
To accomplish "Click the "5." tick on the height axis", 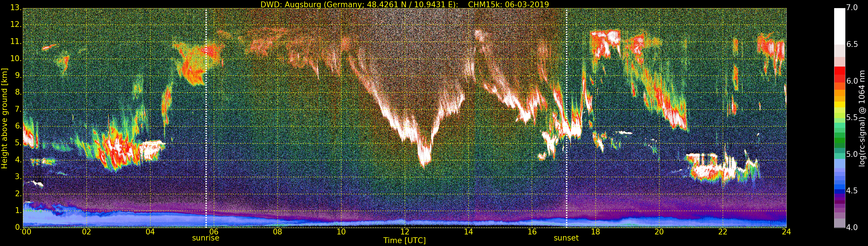I will 18,143.
